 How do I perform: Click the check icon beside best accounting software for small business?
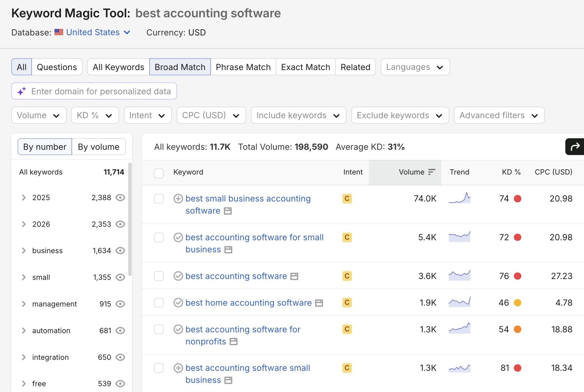click(178, 237)
